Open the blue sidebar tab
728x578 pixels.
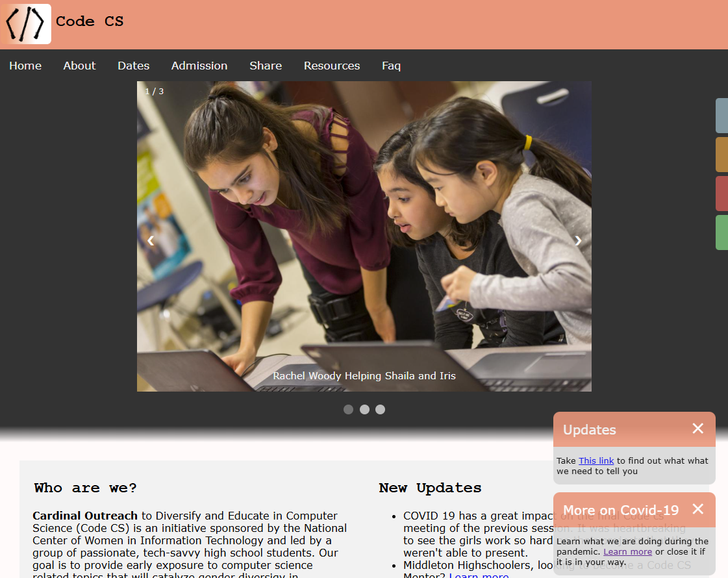click(x=723, y=116)
